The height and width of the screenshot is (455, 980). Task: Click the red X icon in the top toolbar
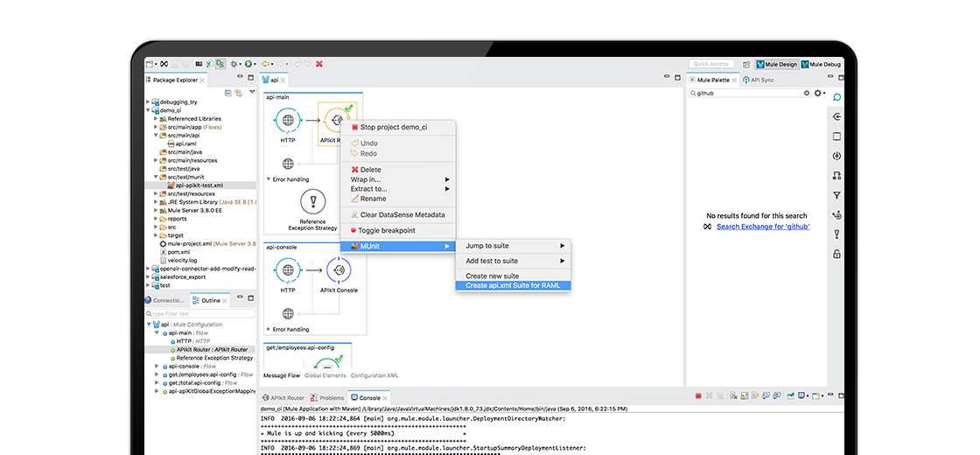[x=319, y=64]
